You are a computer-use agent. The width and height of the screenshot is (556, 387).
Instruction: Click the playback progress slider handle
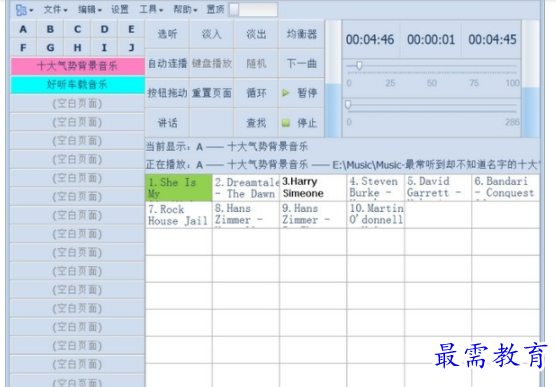point(348,105)
